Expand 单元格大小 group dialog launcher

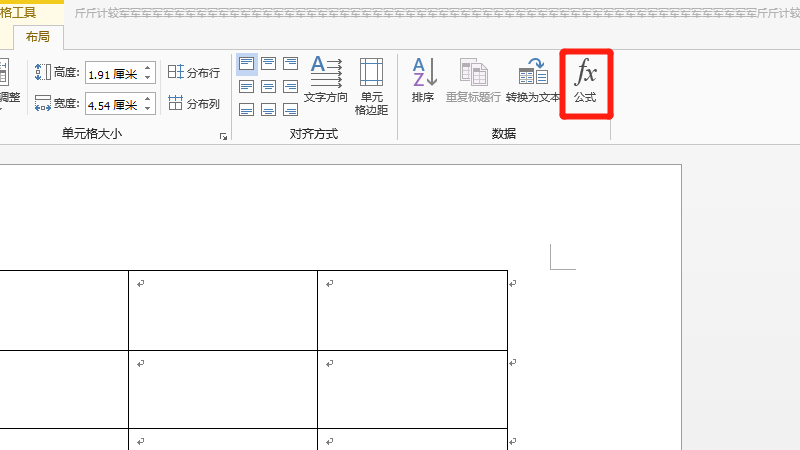(x=223, y=135)
